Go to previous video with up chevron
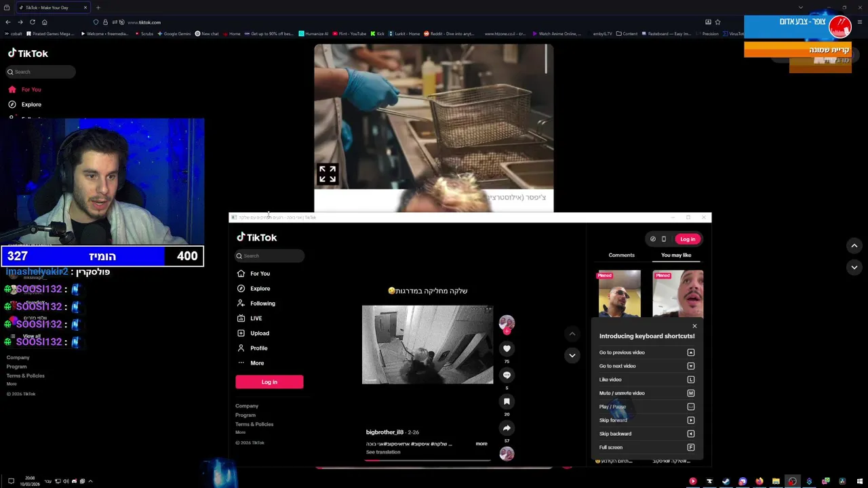 tap(572, 333)
